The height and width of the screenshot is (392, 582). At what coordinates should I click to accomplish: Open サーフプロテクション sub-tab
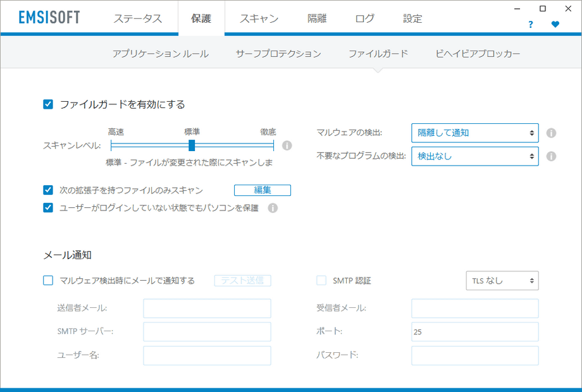(x=278, y=54)
